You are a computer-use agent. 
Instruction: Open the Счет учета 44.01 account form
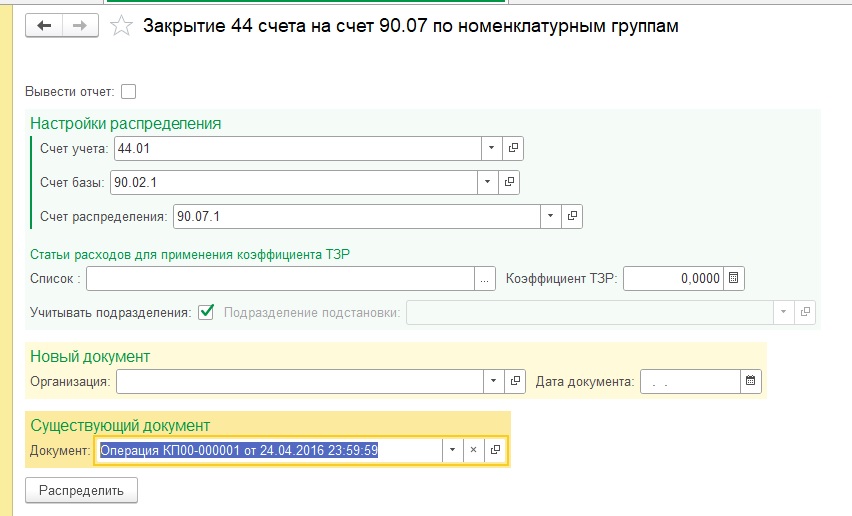coord(513,148)
